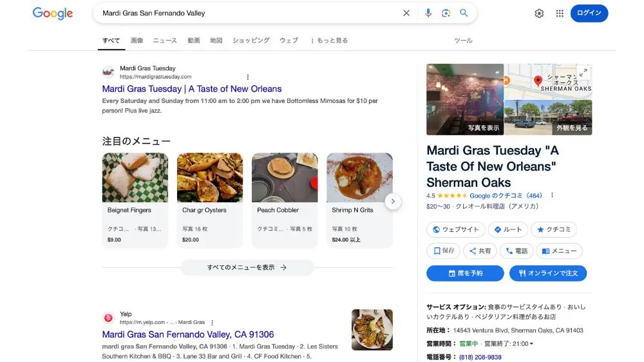Open options menu for the Yelp result
The width and height of the screenshot is (644, 362).
tap(212, 323)
